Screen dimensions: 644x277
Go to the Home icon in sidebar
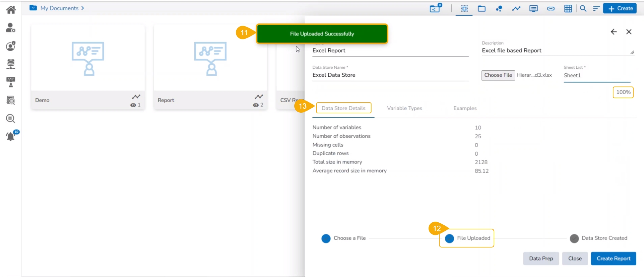(11, 9)
